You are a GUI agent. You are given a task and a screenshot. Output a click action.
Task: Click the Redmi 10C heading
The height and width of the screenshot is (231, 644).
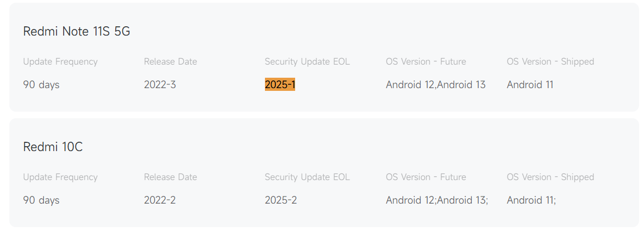click(53, 147)
